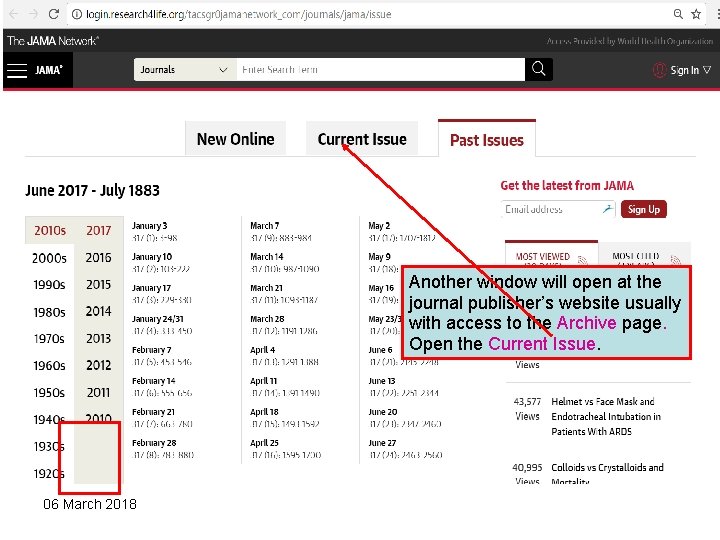This screenshot has width=720, height=540.
Task: Click the Email address field
Action: pyautogui.click(x=558, y=209)
